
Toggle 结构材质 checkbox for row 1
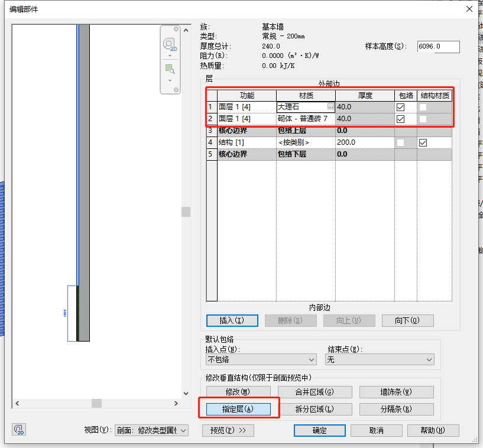coord(423,107)
